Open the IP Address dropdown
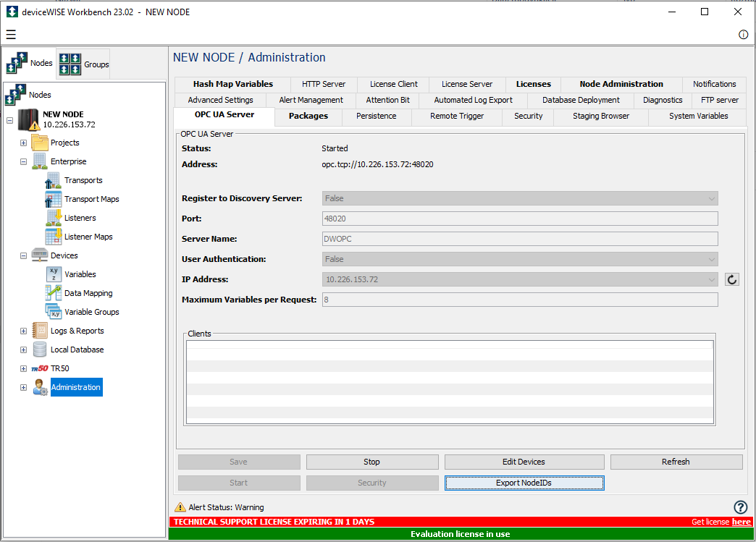756x542 pixels. tap(520, 279)
